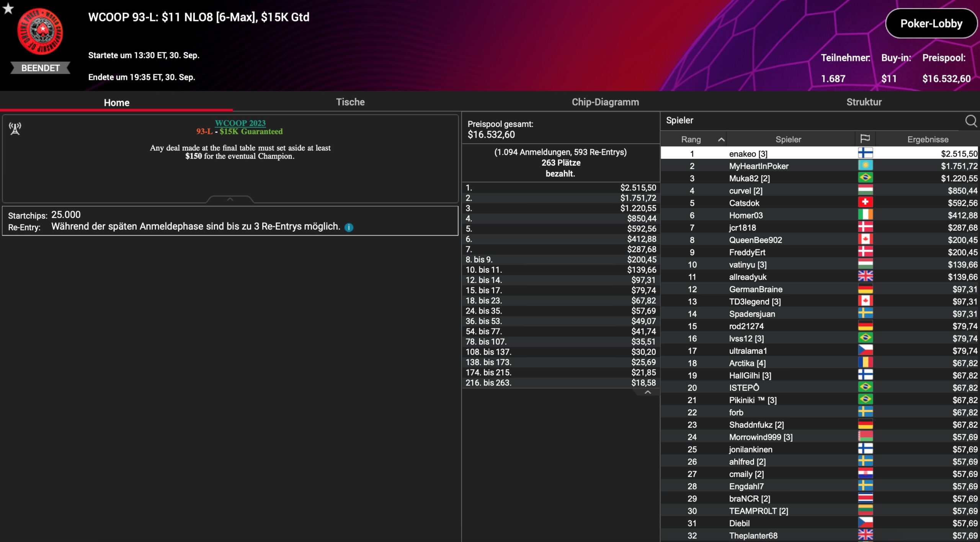Click the WCOOP tournament logo
This screenshot has width=980, height=542.
pyautogui.click(x=40, y=32)
